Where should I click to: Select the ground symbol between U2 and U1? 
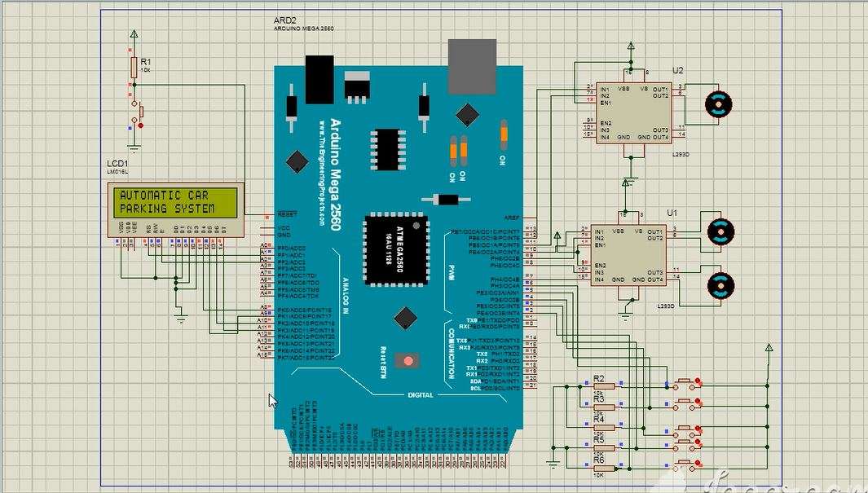pos(631,179)
